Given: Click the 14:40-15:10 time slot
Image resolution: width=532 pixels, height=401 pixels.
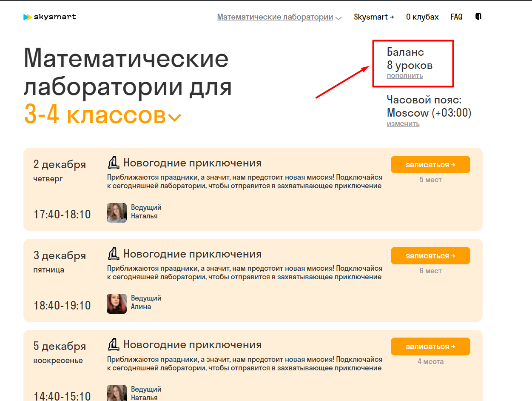Looking at the screenshot, I should pyautogui.click(x=62, y=396).
